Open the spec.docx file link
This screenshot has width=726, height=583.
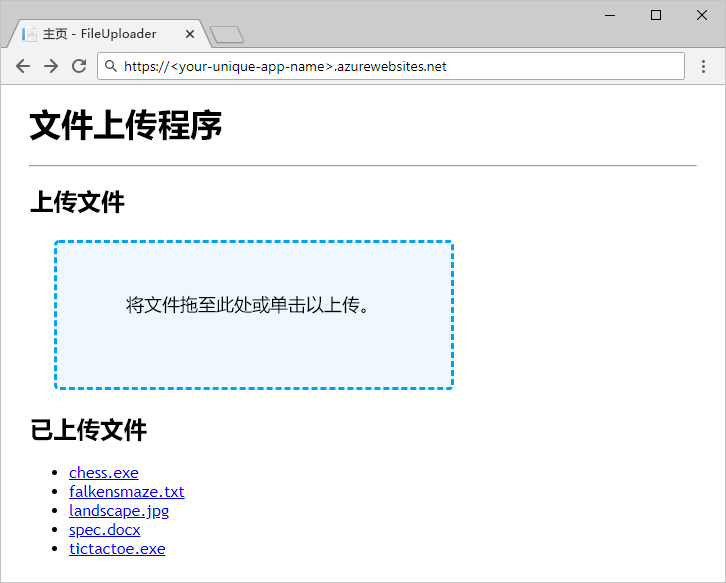(105, 530)
